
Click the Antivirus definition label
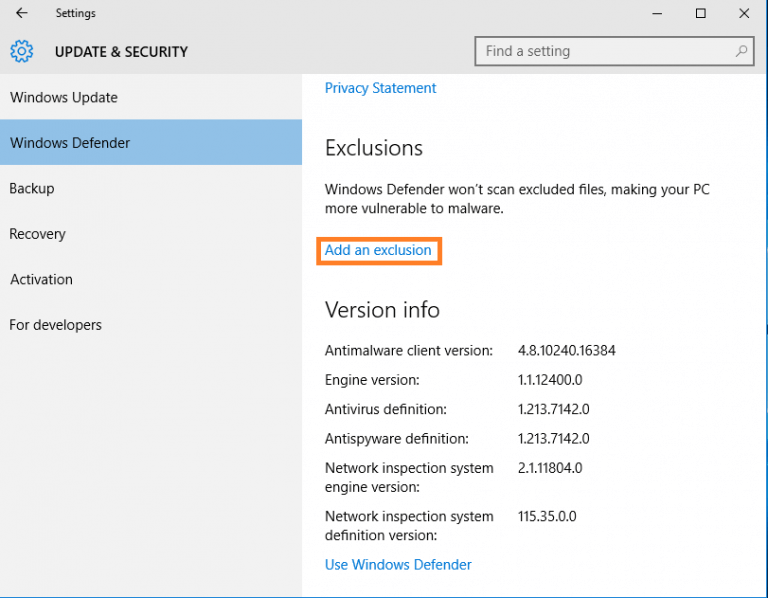[385, 409]
